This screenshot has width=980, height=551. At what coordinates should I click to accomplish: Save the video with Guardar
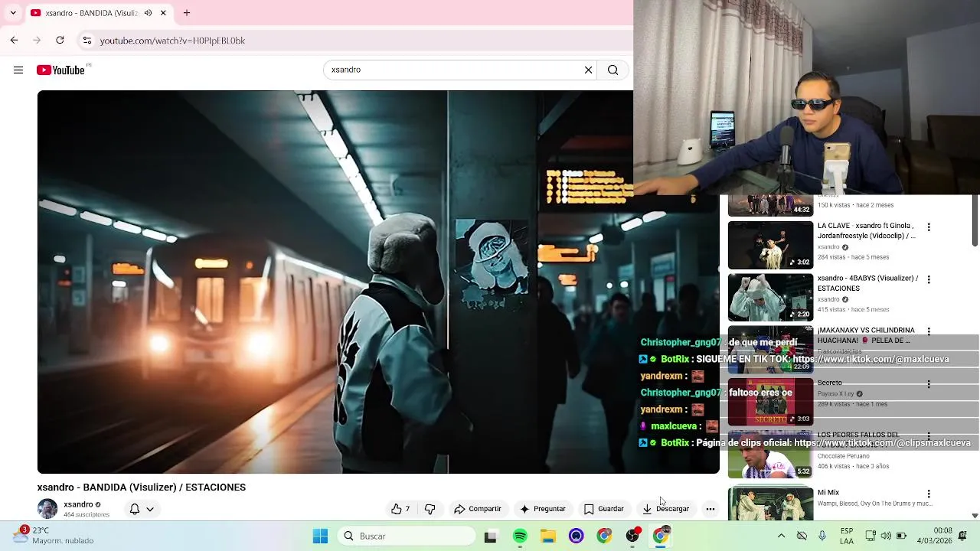603,509
